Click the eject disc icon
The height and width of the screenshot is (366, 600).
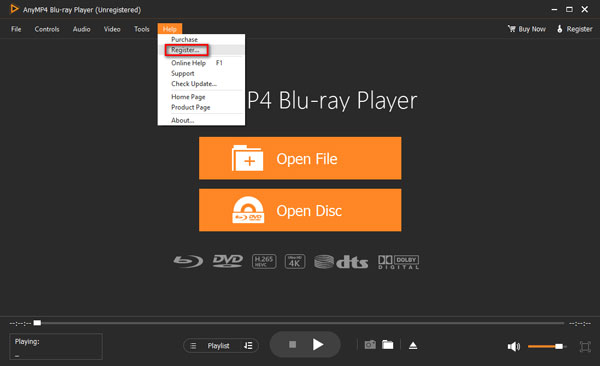pyautogui.click(x=413, y=345)
